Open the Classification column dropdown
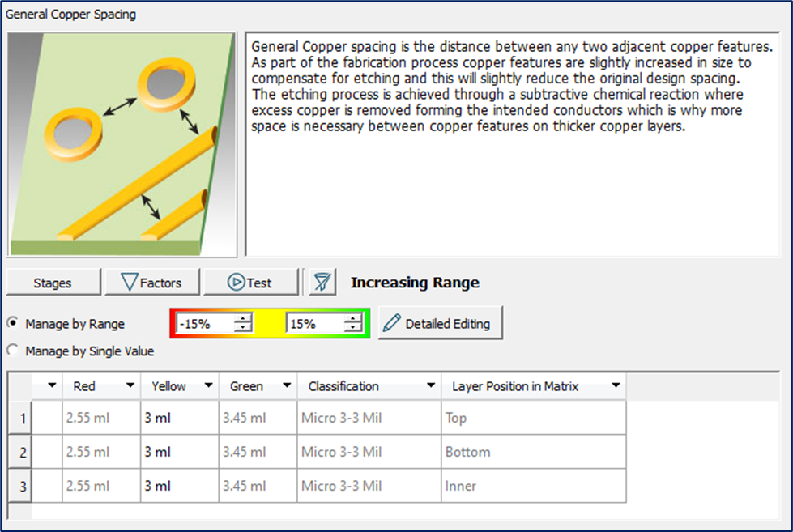 pyautogui.click(x=430, y=386)
